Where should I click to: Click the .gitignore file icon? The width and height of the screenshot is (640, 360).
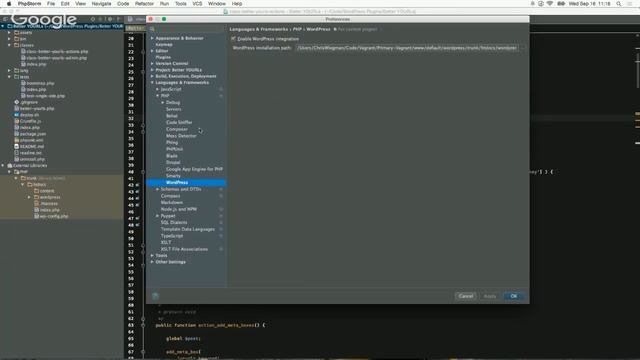tap(16, 102)
